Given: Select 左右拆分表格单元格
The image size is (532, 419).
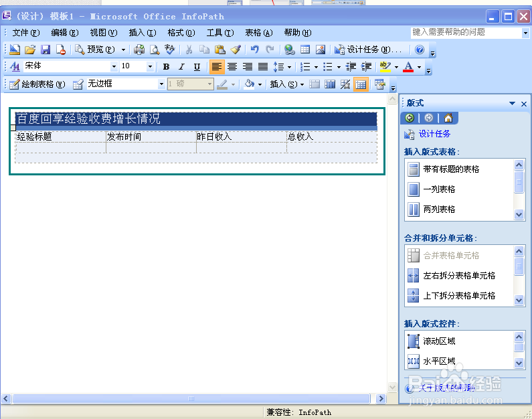Looking at the screenshot, I should (x=451, y=276).
